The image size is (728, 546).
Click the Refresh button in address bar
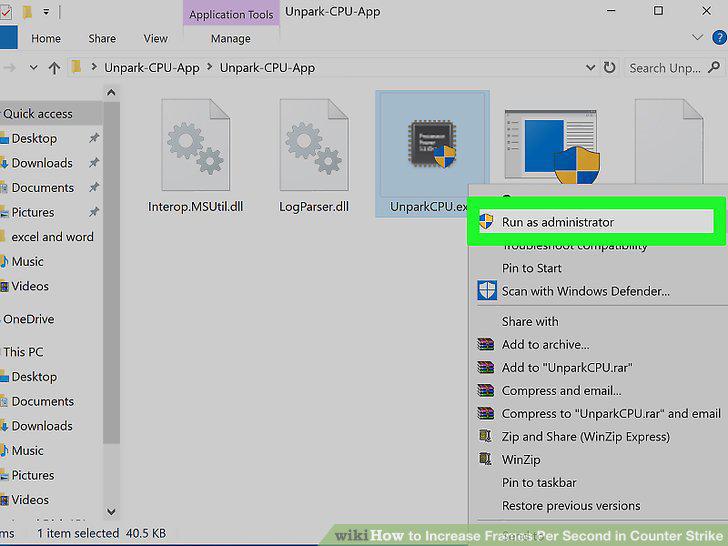(609, 68)
